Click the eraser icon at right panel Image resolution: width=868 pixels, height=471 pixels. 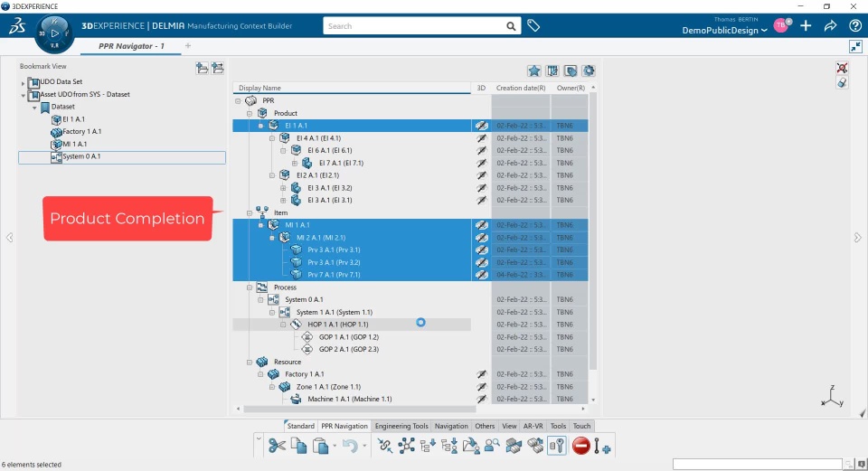tap(842, 83)
